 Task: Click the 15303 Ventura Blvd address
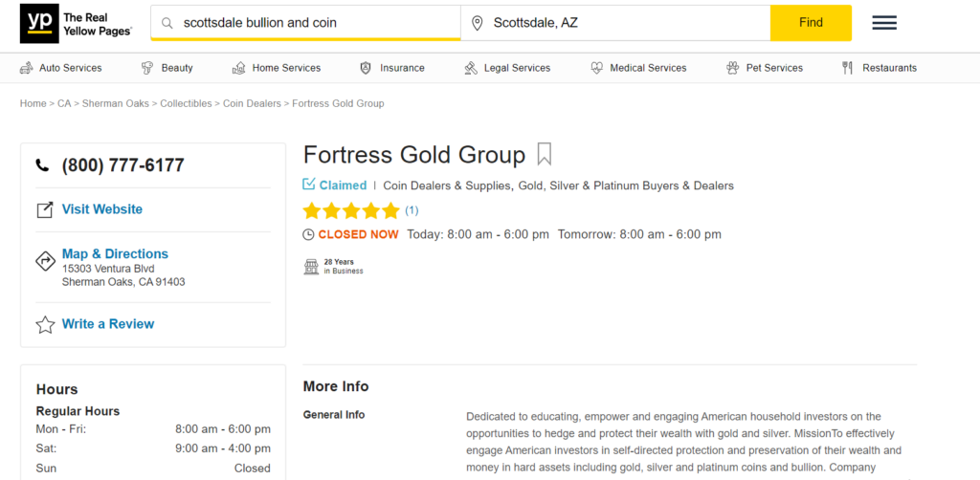coord(108,269)
